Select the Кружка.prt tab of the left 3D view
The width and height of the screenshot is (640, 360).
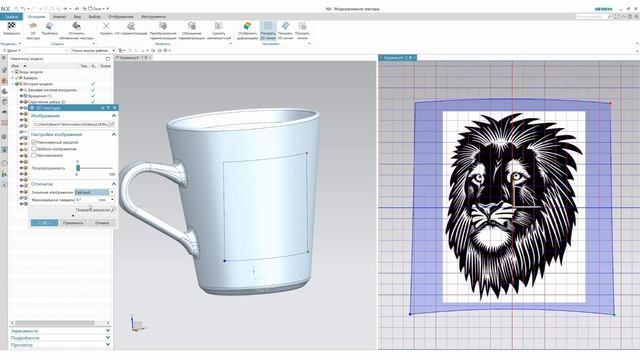point(133,58)
